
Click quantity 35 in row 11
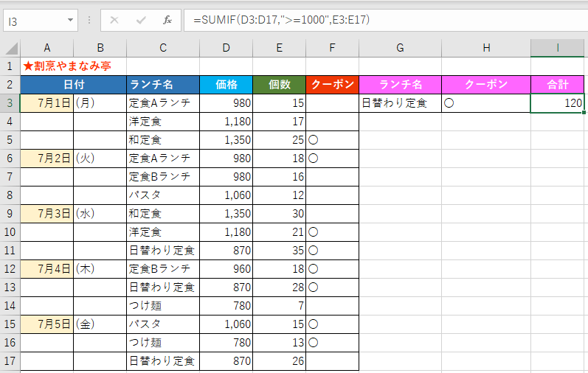coord(280,251)
